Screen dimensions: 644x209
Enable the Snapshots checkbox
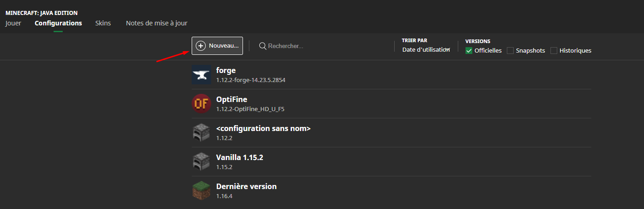510,51
